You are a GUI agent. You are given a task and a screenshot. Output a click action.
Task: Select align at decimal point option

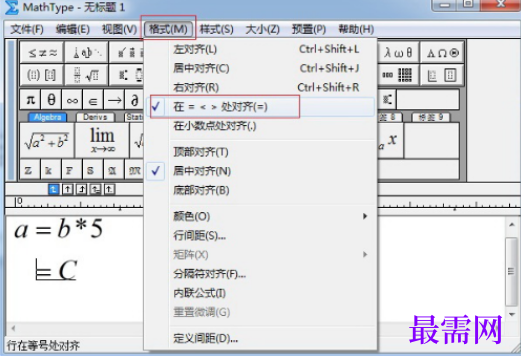[x=260, y=126]
